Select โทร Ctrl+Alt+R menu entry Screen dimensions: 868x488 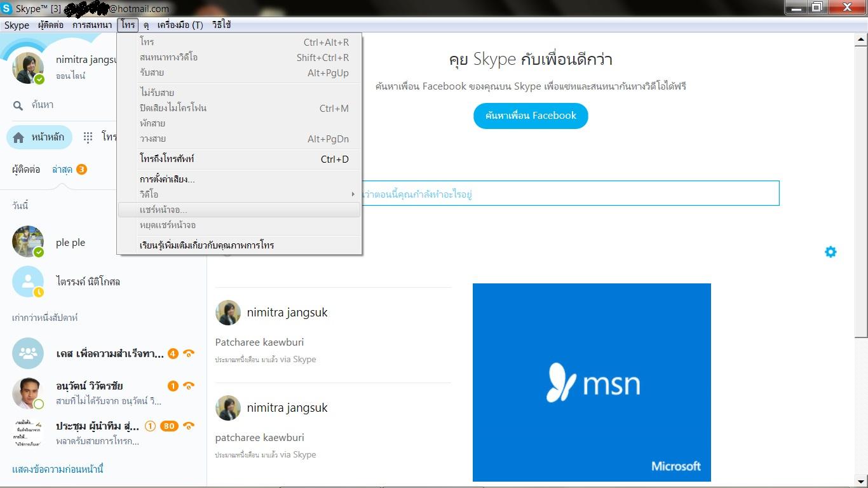pos(240,42)
